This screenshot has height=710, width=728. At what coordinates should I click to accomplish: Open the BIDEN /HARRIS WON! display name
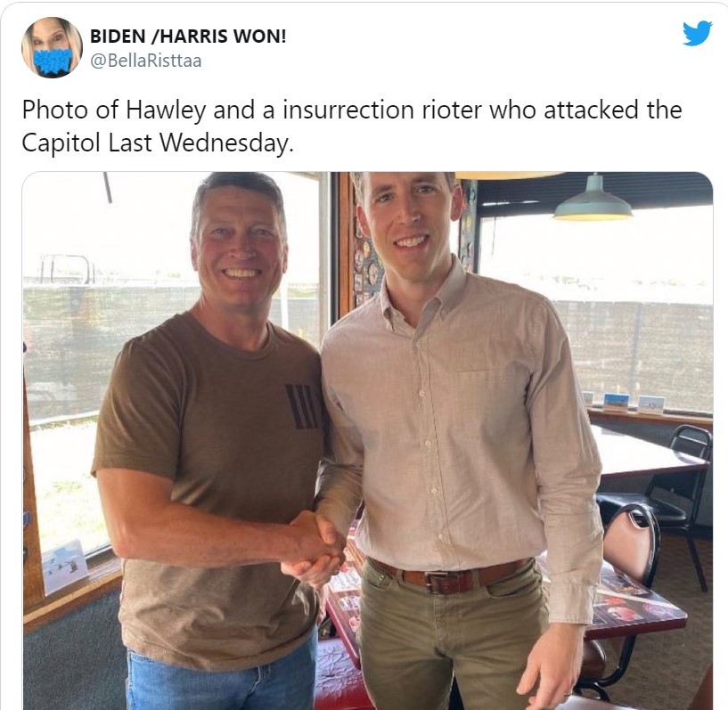click(188, 36)
